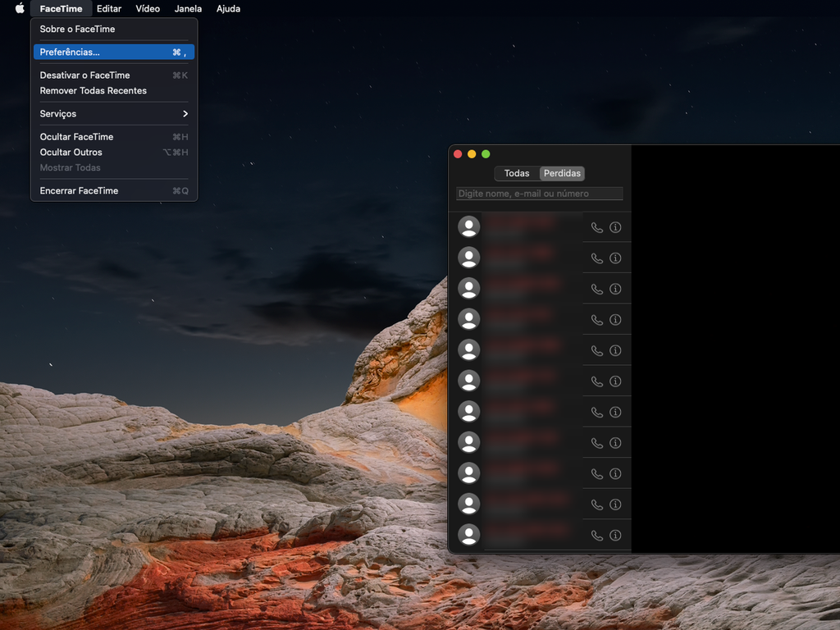Select Ocultar FaceTime

[x=113, y=137]
